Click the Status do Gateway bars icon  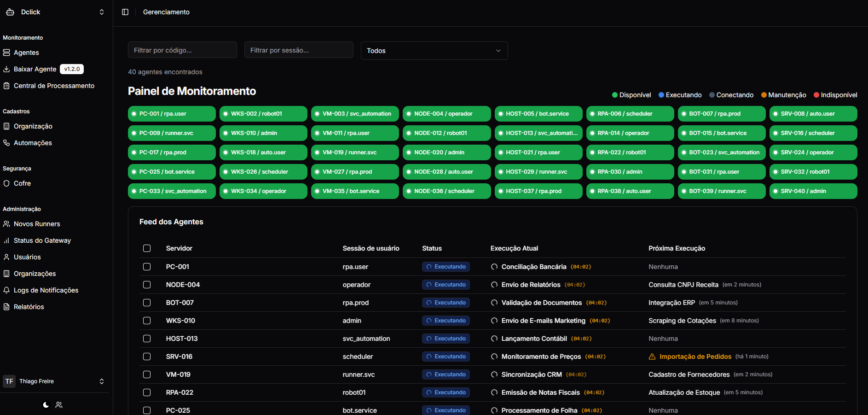(6, 240)
